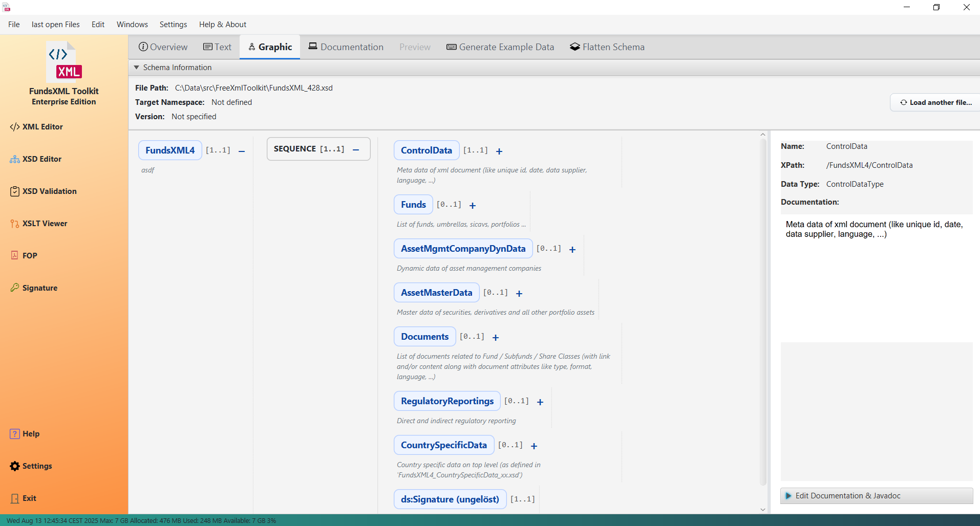This screenshot has width=980, height=526.
Task: Expand the RegulatoryReportings node
Action: 540,402
